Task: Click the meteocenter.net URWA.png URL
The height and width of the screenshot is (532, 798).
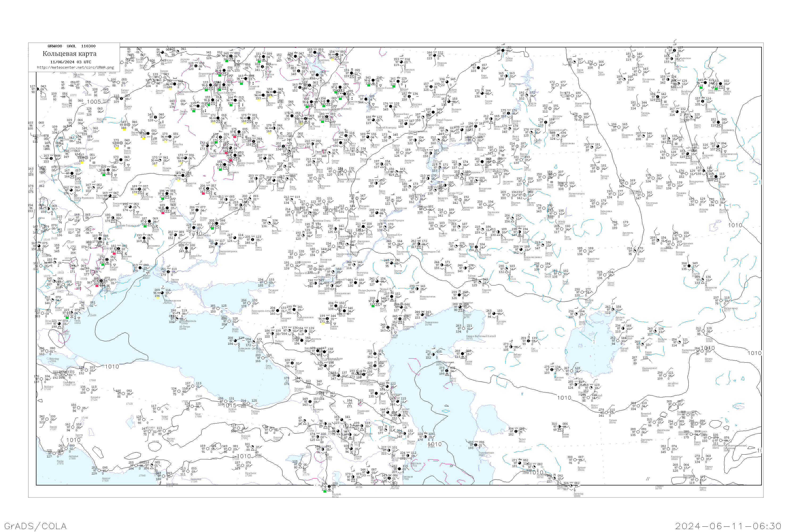Action: coord(75,68)
